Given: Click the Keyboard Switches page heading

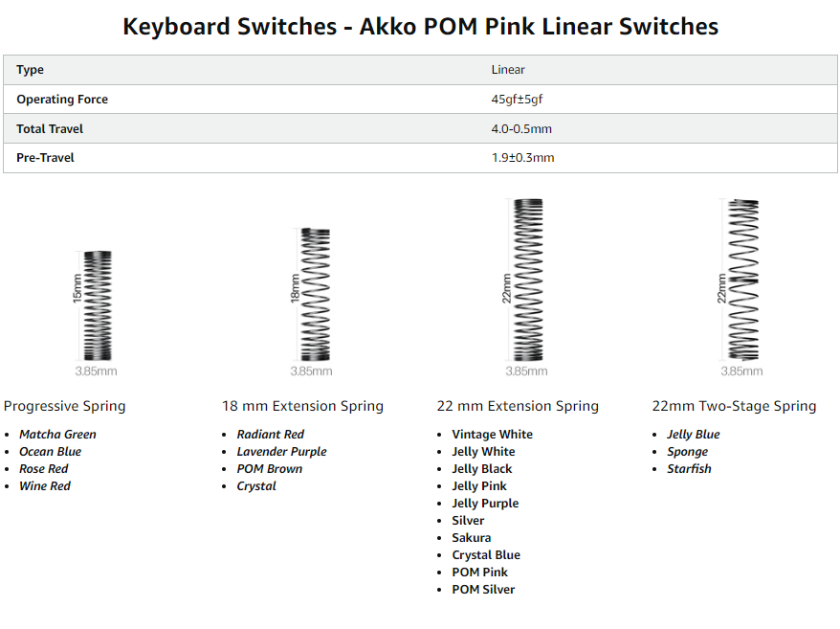Looking at the screenshot, I should [x=421, y=26].
